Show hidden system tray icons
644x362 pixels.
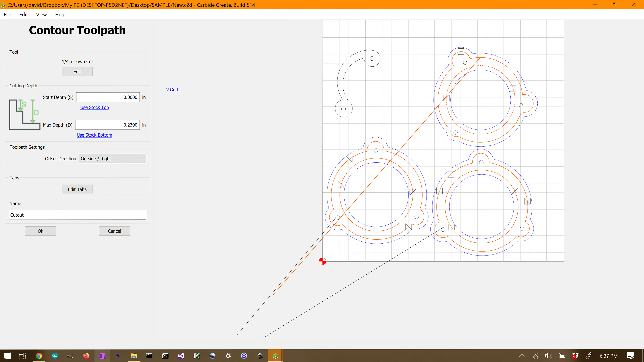(x=522, y=356)
